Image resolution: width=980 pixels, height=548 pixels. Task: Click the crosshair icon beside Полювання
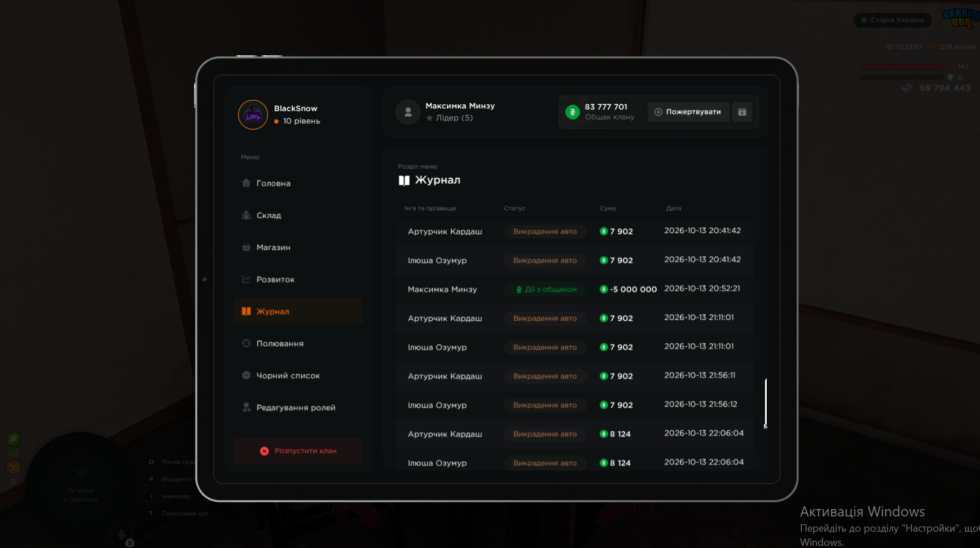(246, 343)
